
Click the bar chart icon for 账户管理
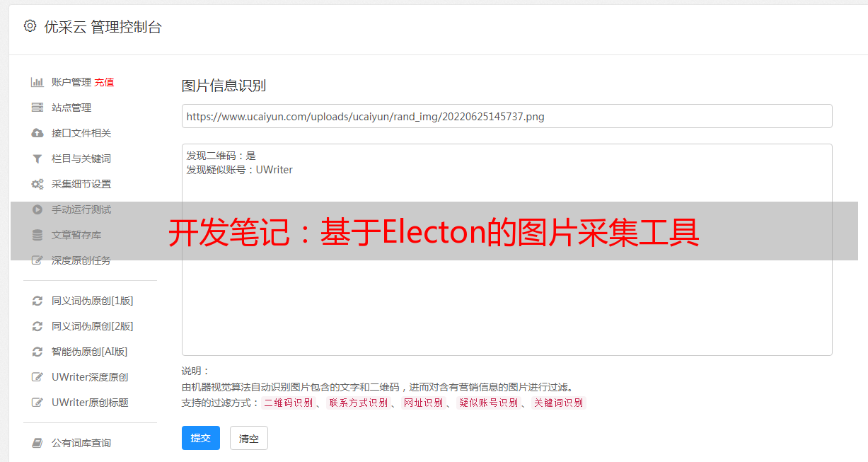37,82
